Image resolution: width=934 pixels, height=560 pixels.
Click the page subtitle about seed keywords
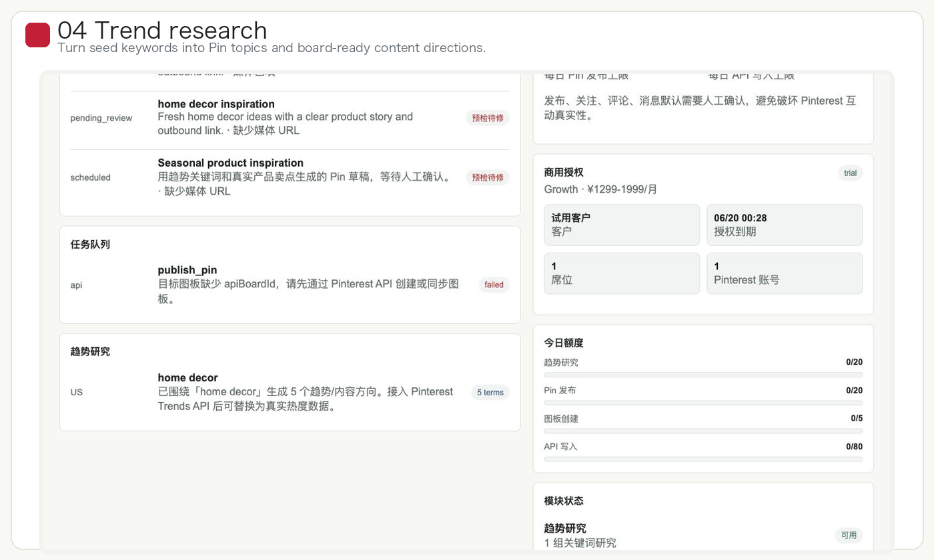click(272, 48)
